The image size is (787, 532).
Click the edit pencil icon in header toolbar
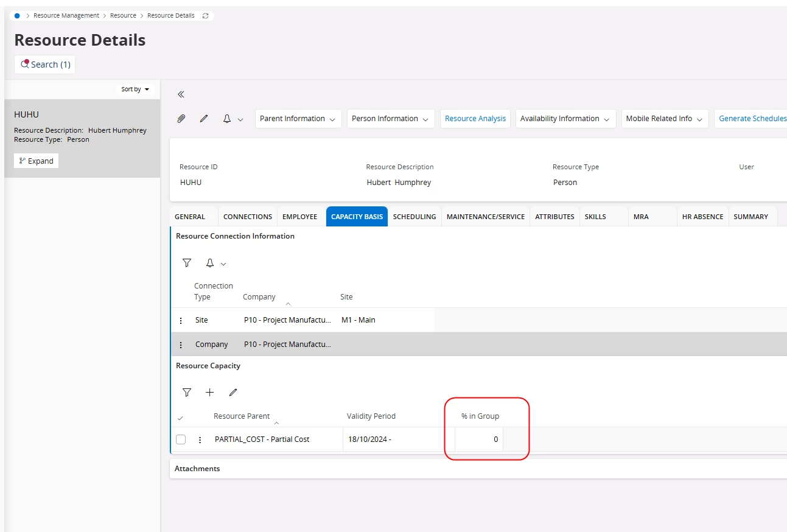[x=204, y=119]
